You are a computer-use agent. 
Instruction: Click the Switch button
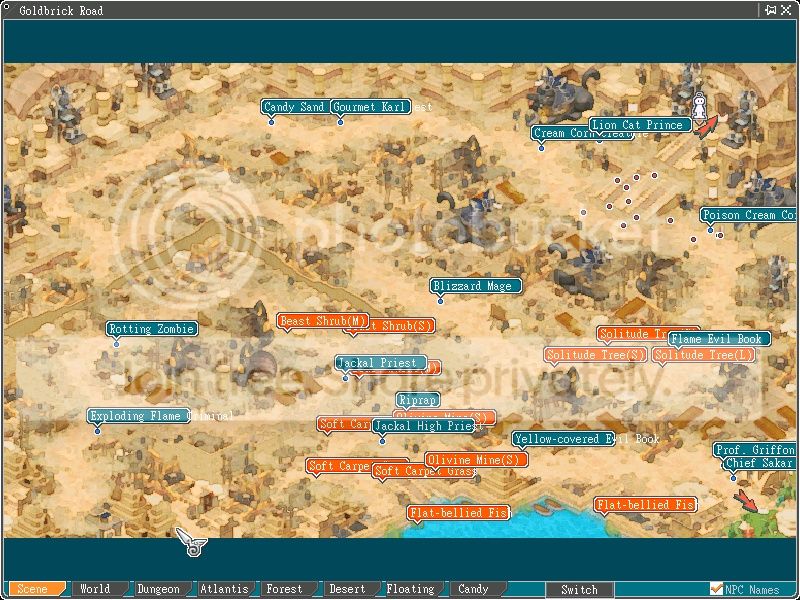pos(579,589)
